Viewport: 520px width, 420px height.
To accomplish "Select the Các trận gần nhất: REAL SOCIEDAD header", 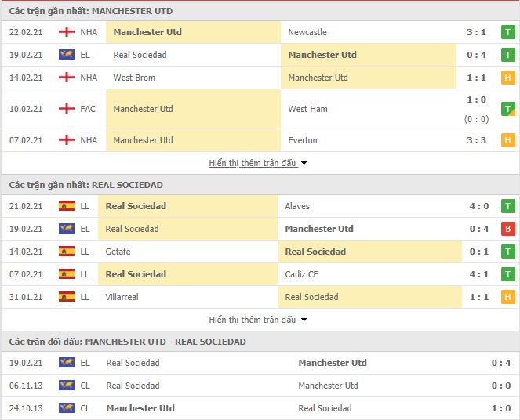I will click(86, 185).
